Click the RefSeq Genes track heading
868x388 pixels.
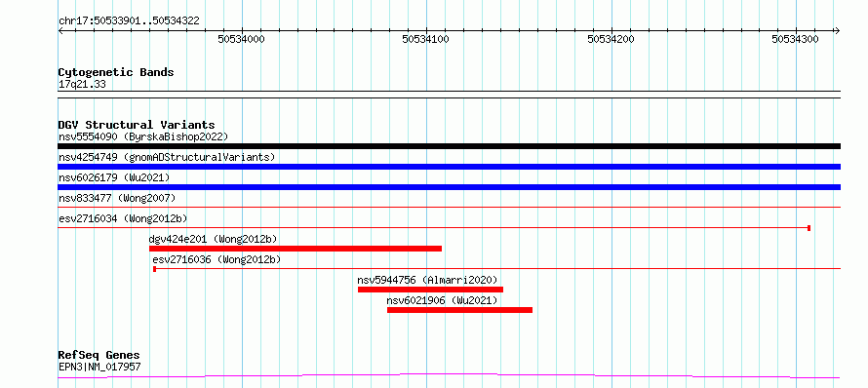pos(99,355)
